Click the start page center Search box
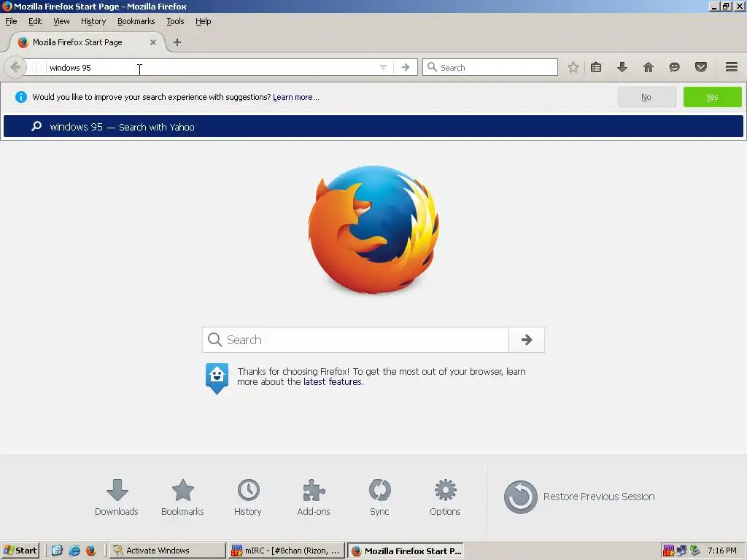The height and width of the screenshot is (560, 747). pyautogui.click(x=355, y=340)
